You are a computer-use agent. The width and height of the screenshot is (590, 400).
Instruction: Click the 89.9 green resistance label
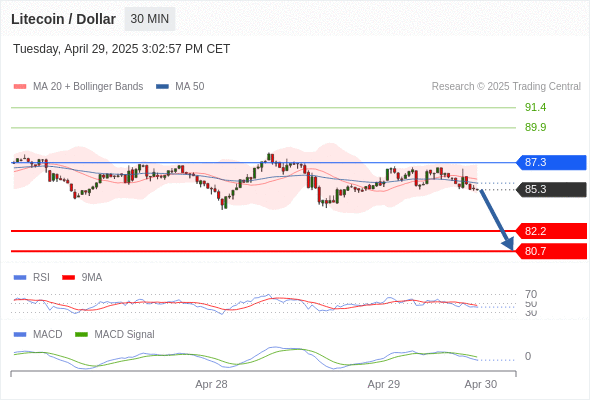pos(535,127)
